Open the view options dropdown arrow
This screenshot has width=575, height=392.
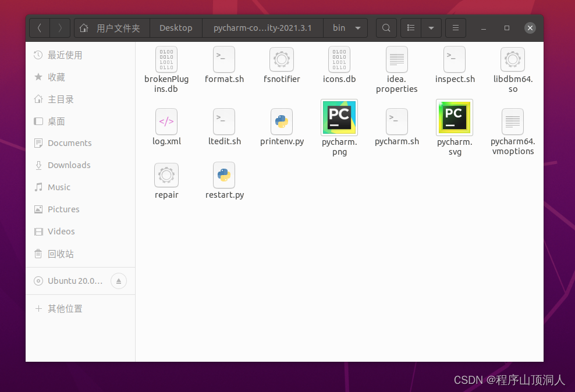pyautogui.click(x=431, y=28)
